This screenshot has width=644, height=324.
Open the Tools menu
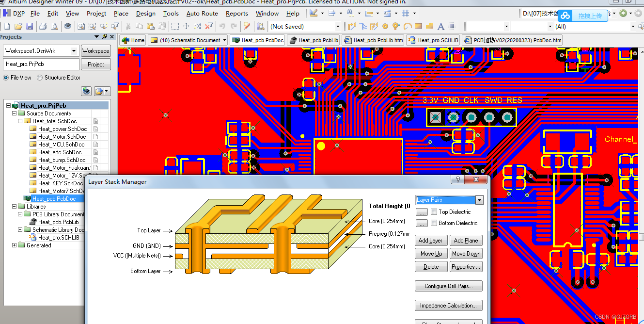coord(171,14)
